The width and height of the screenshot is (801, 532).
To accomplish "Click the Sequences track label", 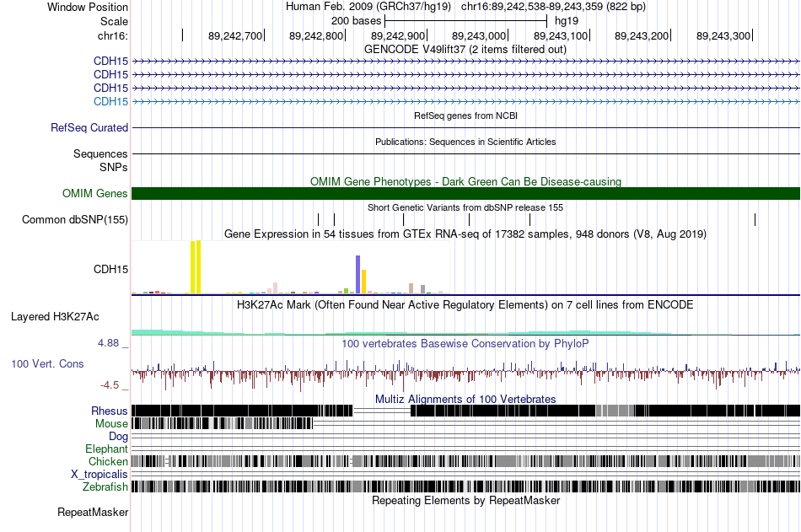I will (100, 153).
